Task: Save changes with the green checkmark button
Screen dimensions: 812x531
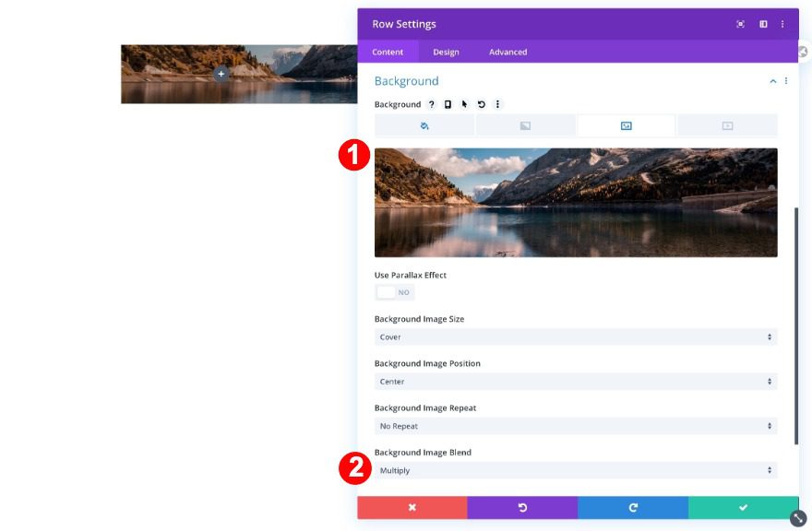Action: click(x=743, y=507)
